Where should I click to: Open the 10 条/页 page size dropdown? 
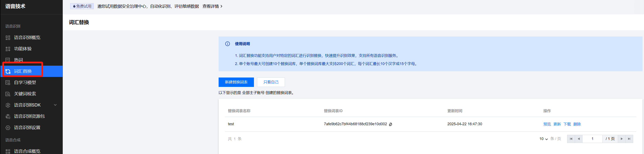click(x=543, y=139)
